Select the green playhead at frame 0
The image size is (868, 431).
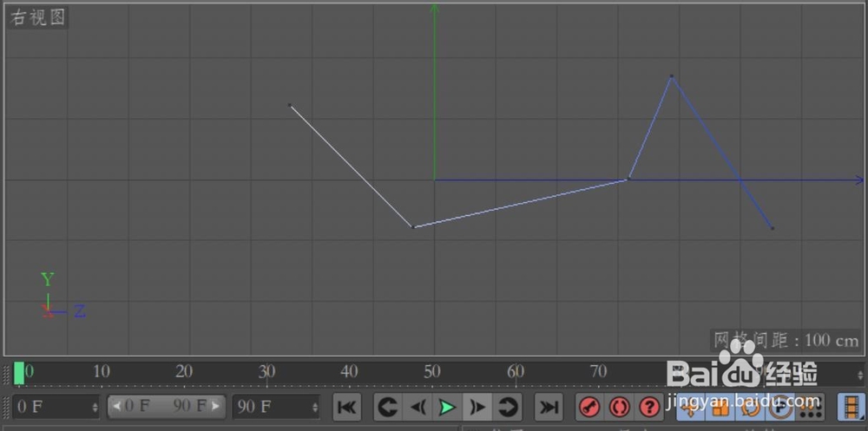click(x=19, y=374)
